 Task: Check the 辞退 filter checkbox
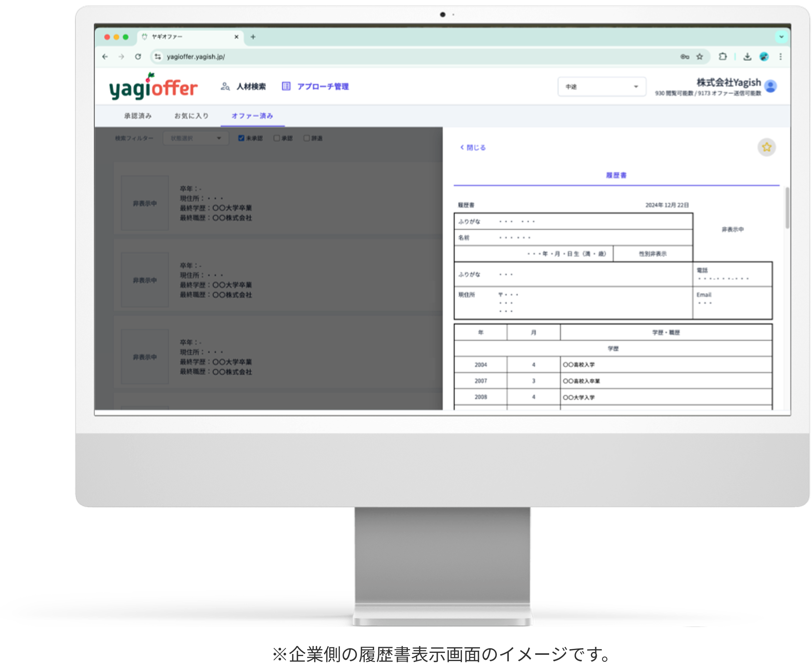[306, 138]
